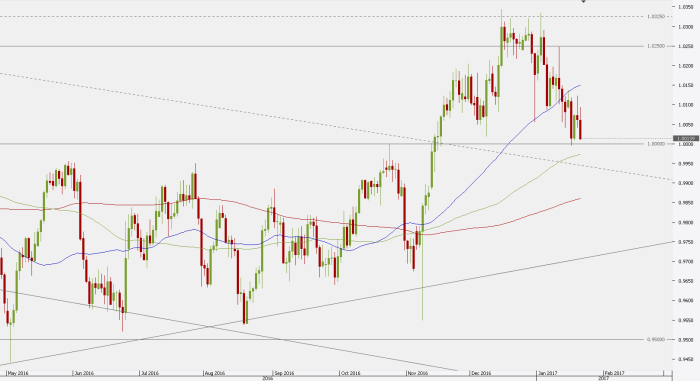
Task: Click the Jul 2016 time axis label
Action: click(150, 373)
